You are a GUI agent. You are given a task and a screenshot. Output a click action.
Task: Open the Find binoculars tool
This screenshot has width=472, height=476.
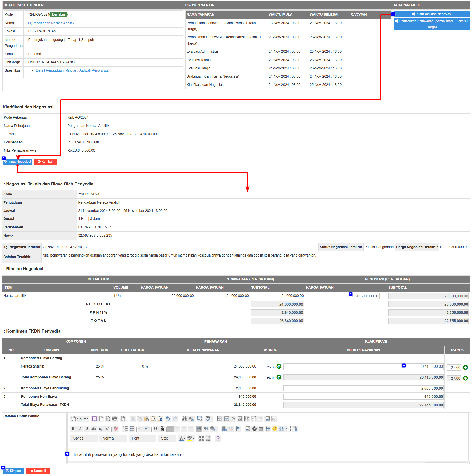[184, 419]
